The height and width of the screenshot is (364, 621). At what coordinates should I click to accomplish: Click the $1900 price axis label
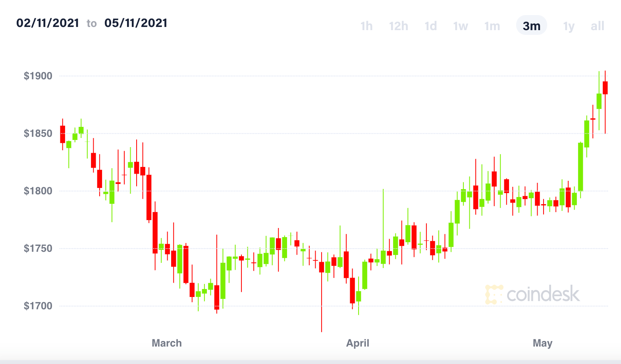click(38, 76)
